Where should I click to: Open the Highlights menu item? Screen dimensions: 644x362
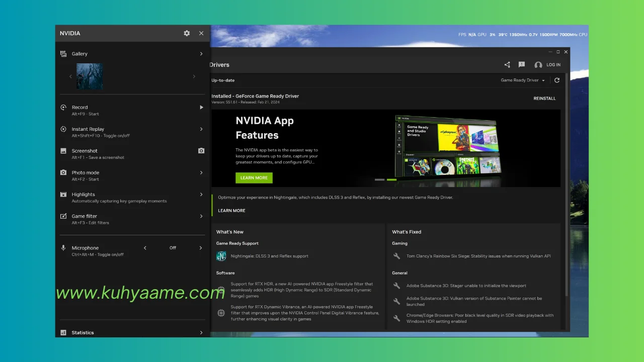[133, 197]
